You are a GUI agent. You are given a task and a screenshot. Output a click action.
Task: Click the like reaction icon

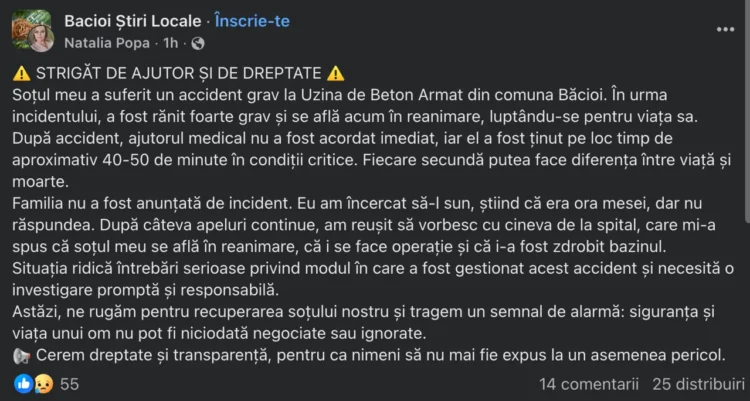(23, 384)
